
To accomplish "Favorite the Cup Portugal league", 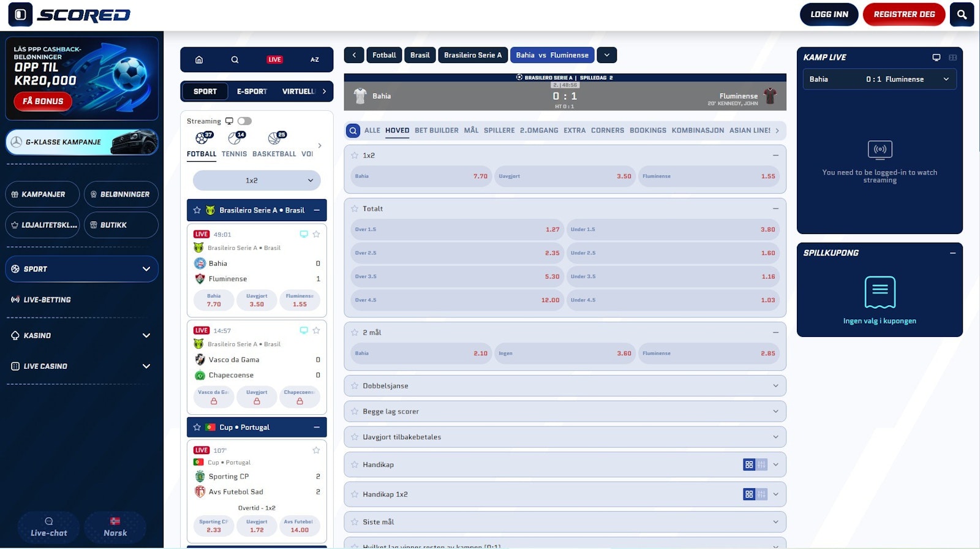I will [197, 427].
